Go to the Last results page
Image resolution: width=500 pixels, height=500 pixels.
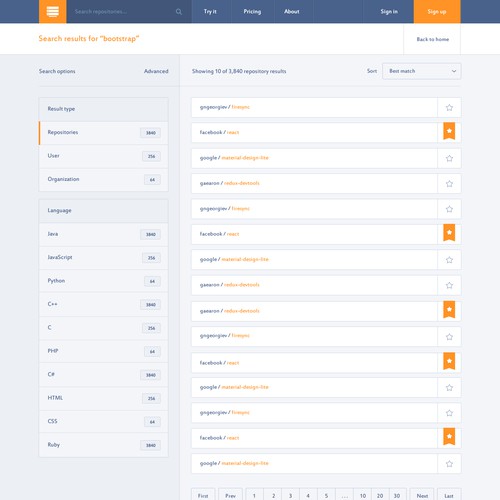pos(449,495)
